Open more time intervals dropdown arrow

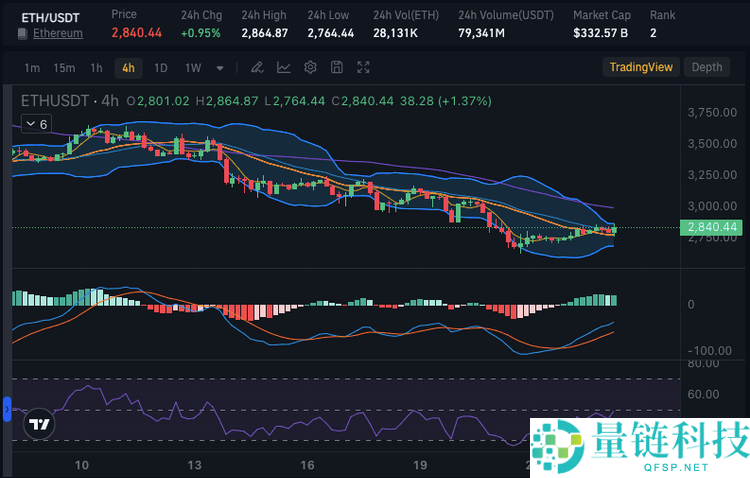220,68
